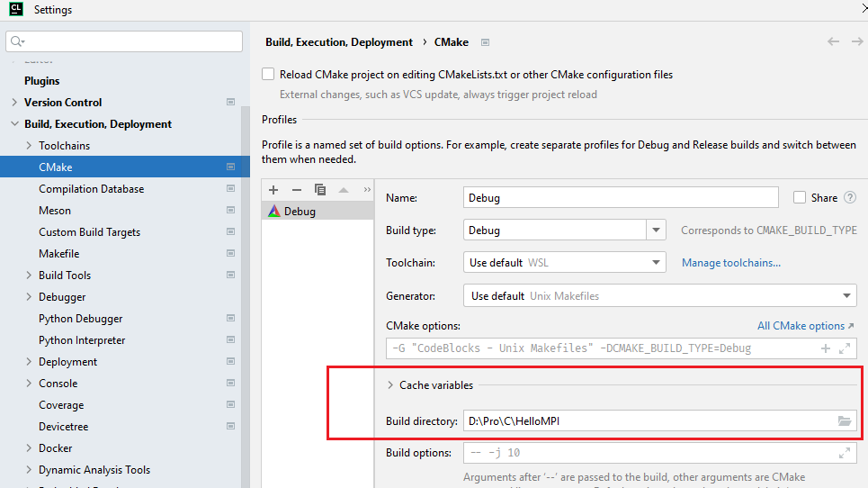This screenshot has height=488, width=868.
Task: Expand the Build Tools tree node
Action: (x=29, y=276)
